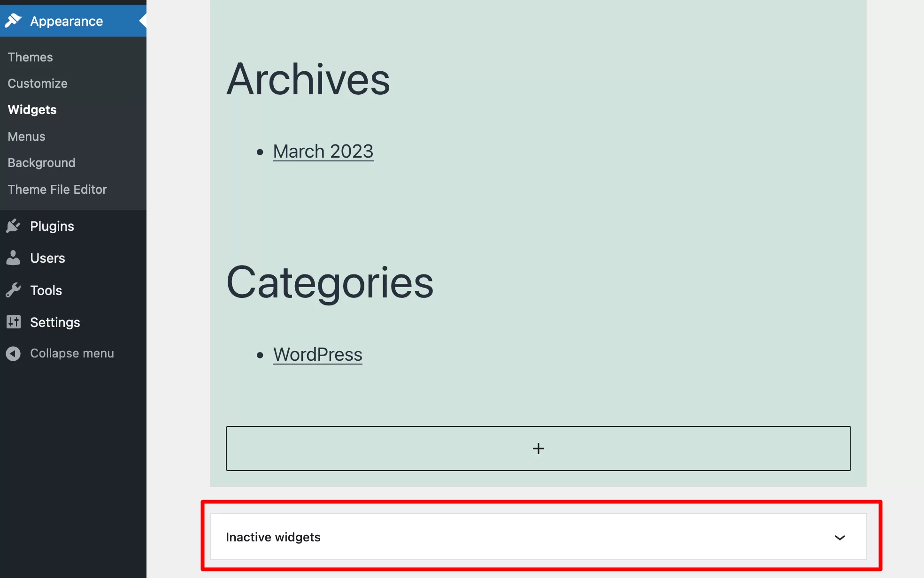Click the add widget plus button

coord(538,448)
